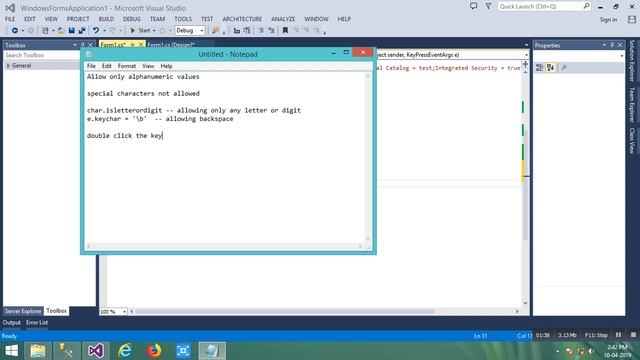Save the current file with the Save icon

click(71, 31)
